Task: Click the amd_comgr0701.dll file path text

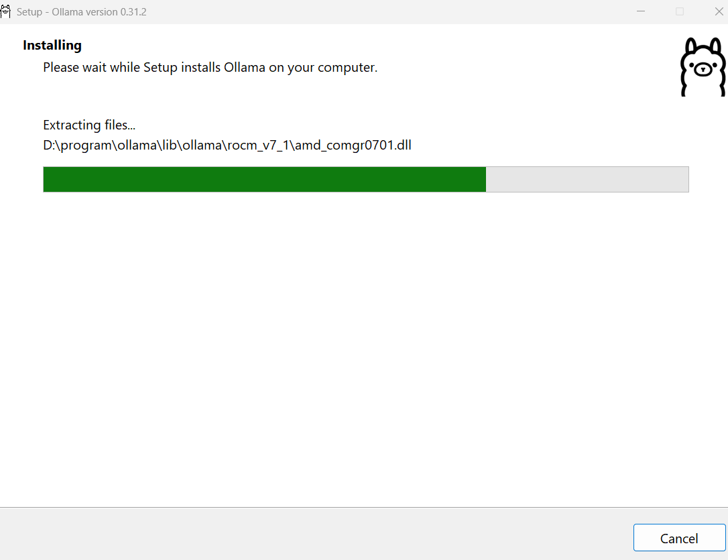Action: pos(227,146)
